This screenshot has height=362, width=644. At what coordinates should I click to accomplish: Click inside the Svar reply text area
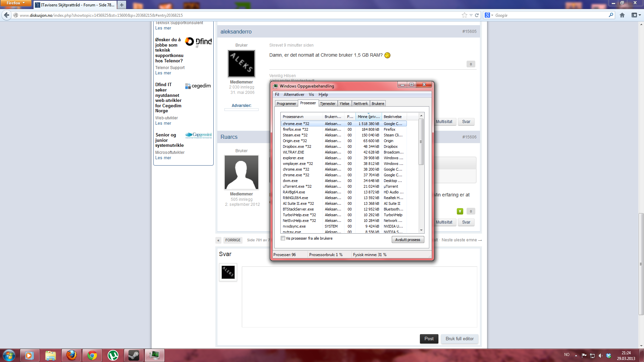click(359, 297)
